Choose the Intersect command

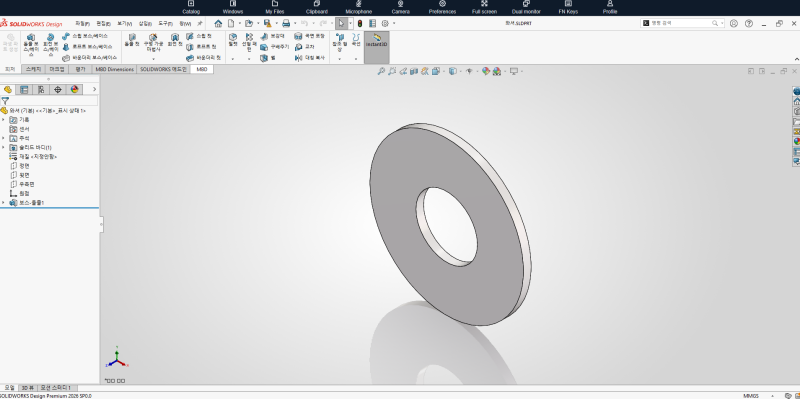pos(305,47)
